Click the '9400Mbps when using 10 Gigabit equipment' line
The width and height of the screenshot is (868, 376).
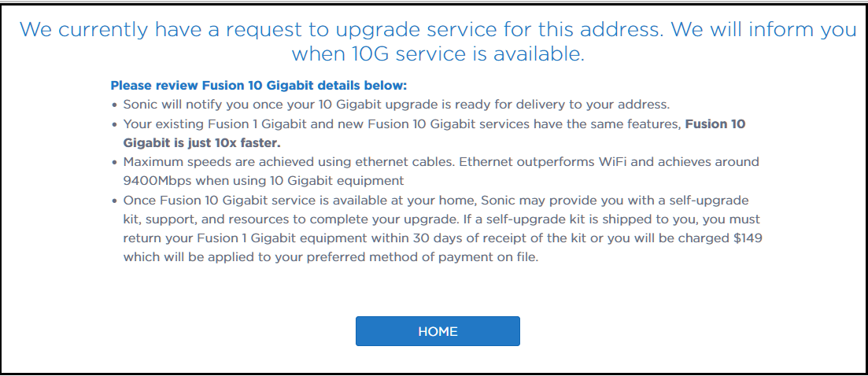coord(264,181)
